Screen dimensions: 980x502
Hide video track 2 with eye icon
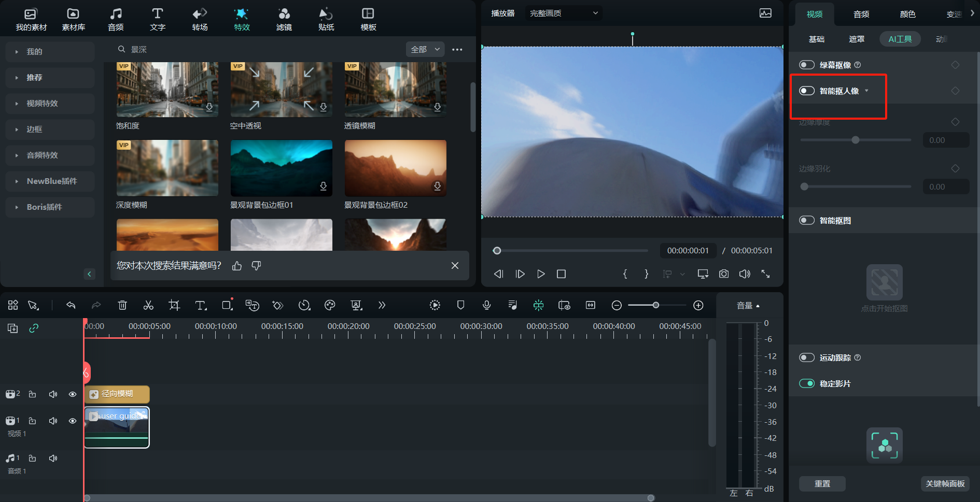pyautogui.click(x=73, y=394)
